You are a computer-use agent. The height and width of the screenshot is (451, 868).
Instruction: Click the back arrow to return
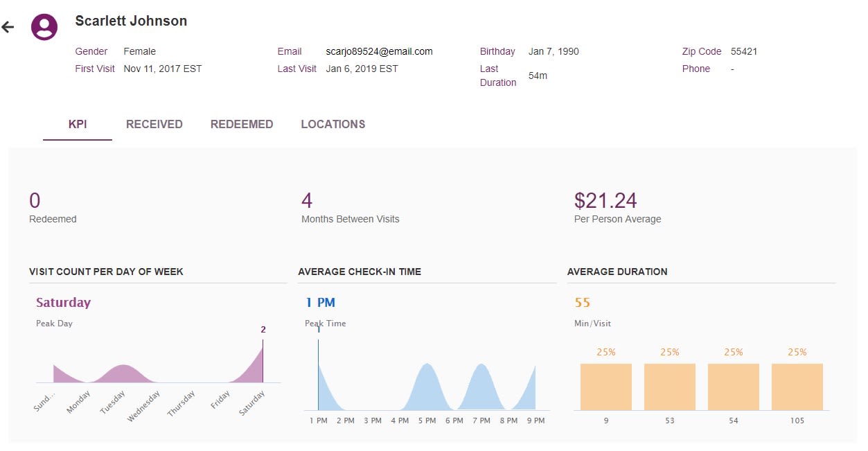click(x=8, y=26)
